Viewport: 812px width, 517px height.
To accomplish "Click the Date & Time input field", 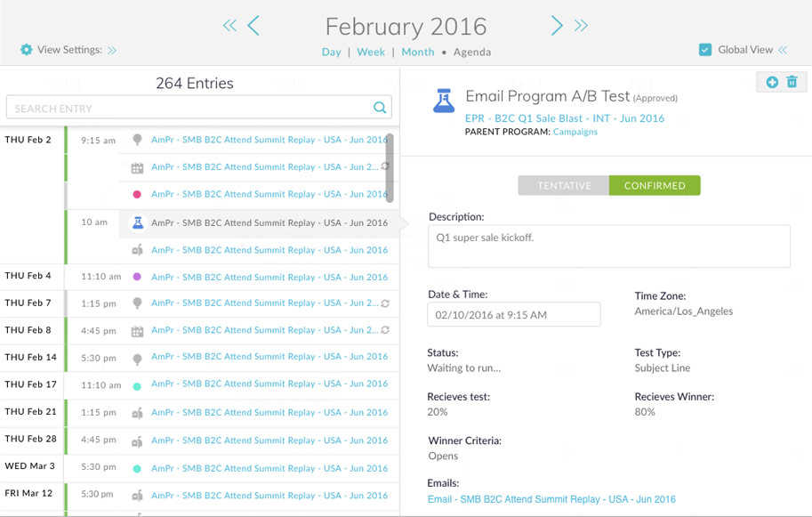I will [x=514, y=315].
